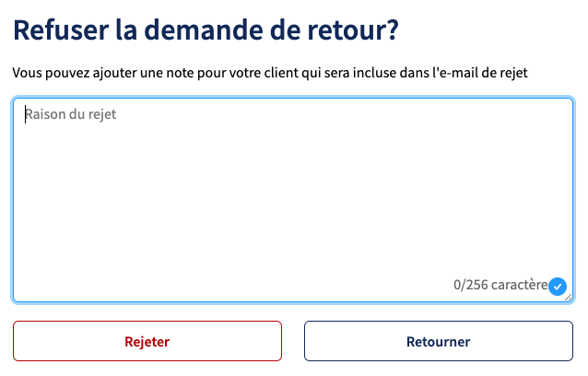Image resolution: width=588 pixels, height=376 pixels.
Task: Click the resize grip at the textarea corner
Action: tap(569, 298)
